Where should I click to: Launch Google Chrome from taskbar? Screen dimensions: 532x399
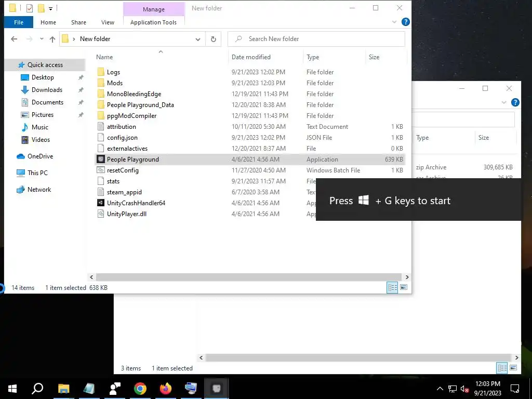[140, 389]
